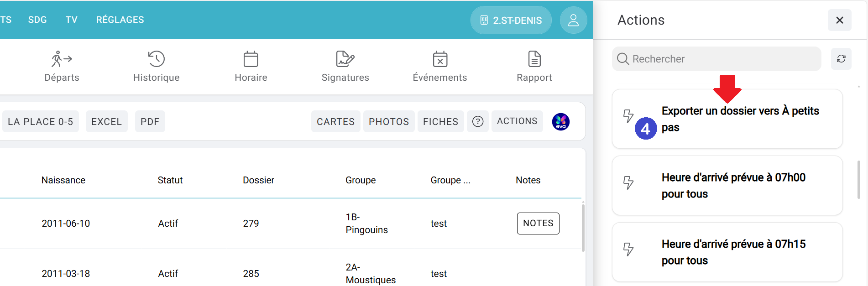Click the Eva logo icon
Image resolution: width=868 pixels, height=286 pixels.
560,122
